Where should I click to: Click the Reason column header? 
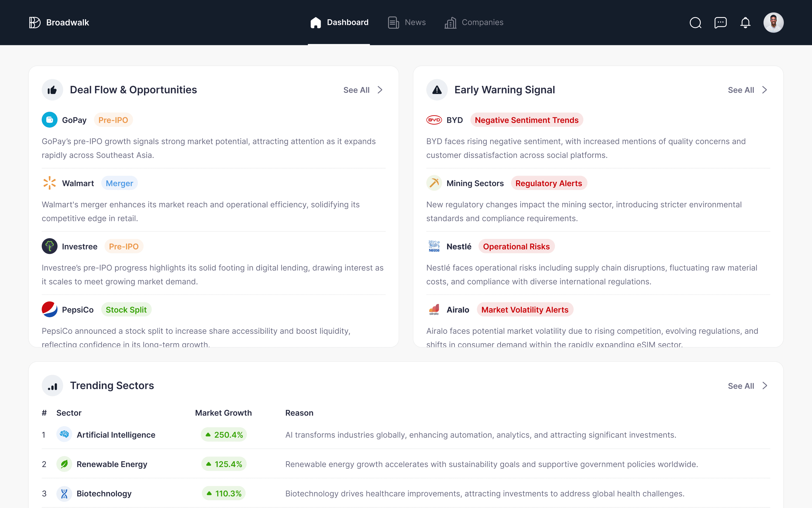click(299, 413)
